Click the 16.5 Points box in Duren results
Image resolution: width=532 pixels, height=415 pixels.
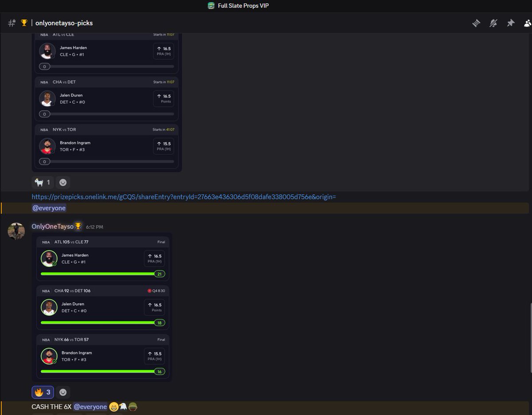155,307
